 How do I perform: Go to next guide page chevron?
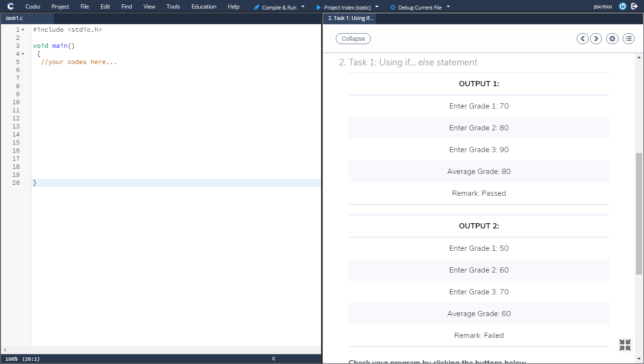pyautogui.click(x=596, y=38)
